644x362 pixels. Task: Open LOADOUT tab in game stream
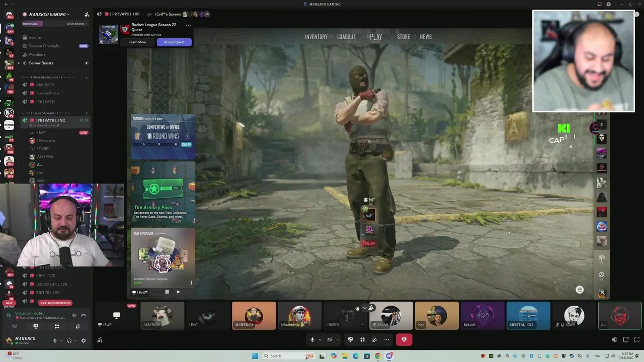click(346, 37)
